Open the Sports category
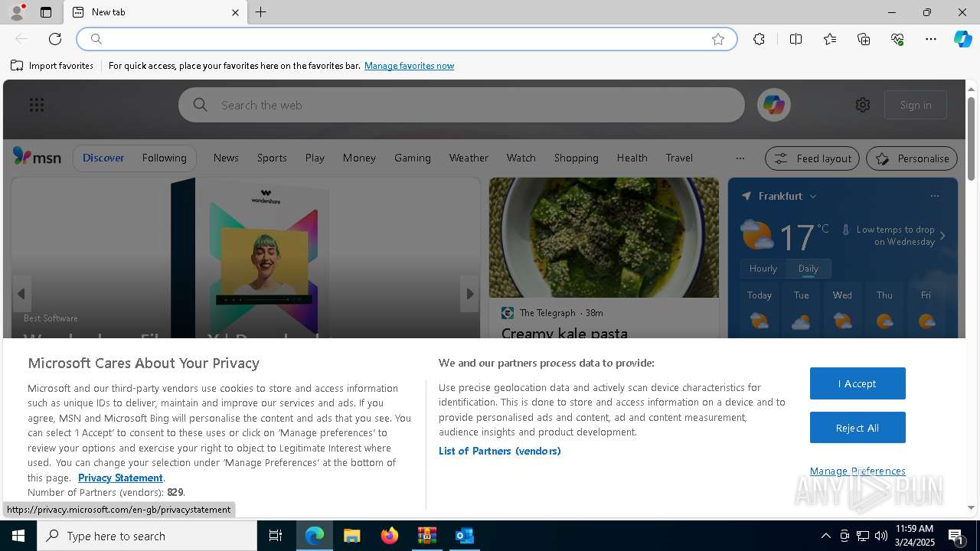This screenshot has height=551, width=980. pyautogui.click(x=272, y=158)
